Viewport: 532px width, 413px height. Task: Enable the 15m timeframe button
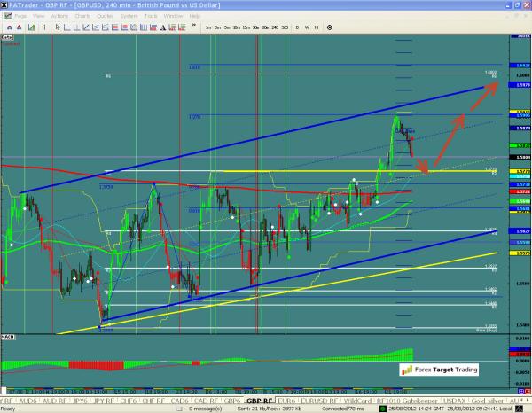point(245,28)
